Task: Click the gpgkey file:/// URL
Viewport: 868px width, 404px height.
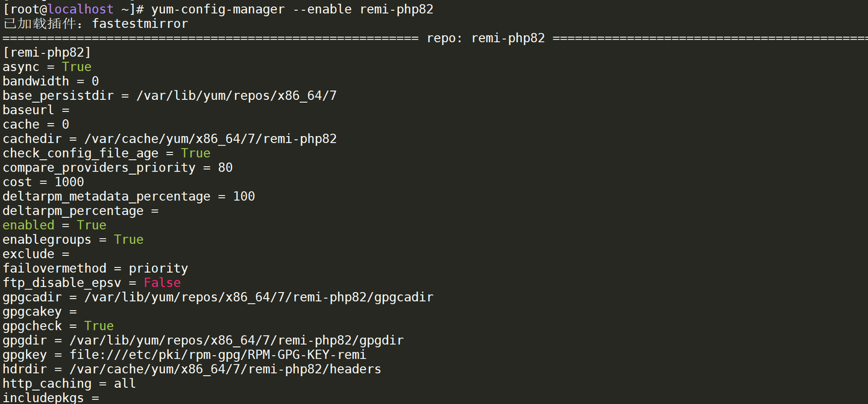Action: pos(218,355)
